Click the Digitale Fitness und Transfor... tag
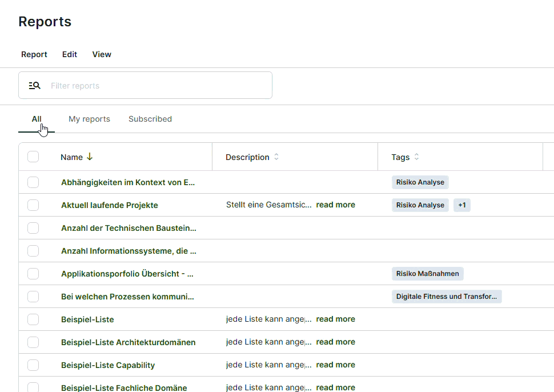 pyautogui.click(x=446, y=297)
